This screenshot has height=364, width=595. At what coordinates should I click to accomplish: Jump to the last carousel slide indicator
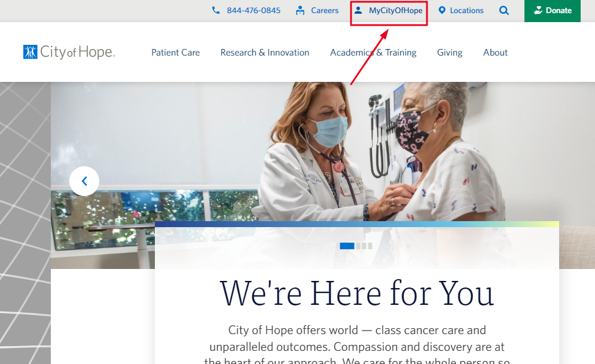[x=370, y=246]
